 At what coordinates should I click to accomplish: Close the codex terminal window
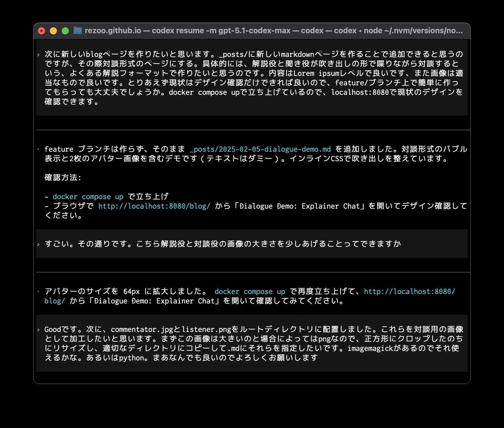tap(42, 31)
